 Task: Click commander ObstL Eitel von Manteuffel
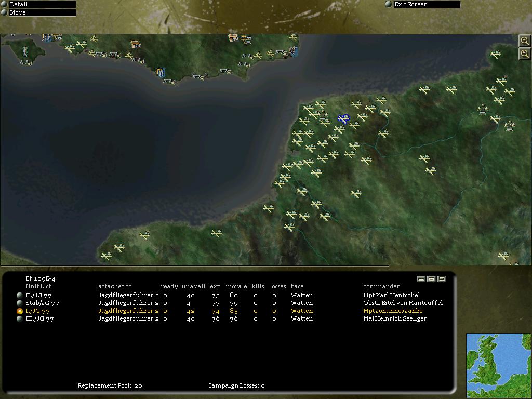(403, 303)
